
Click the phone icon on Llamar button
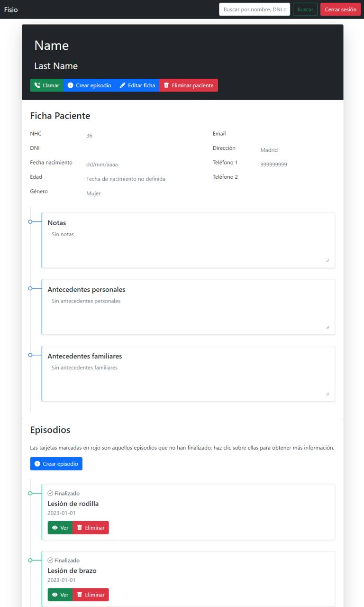pyautogui.click(x=37, y=85)
